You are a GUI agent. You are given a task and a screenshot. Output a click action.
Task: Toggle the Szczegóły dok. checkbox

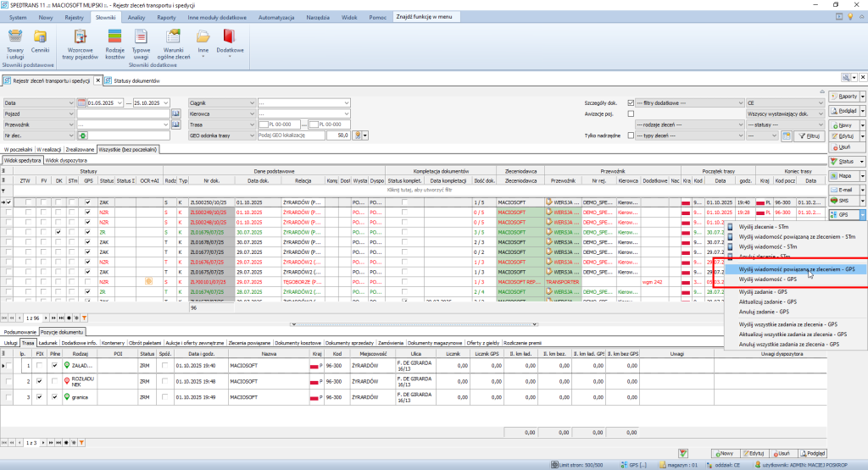coord(630,102)
